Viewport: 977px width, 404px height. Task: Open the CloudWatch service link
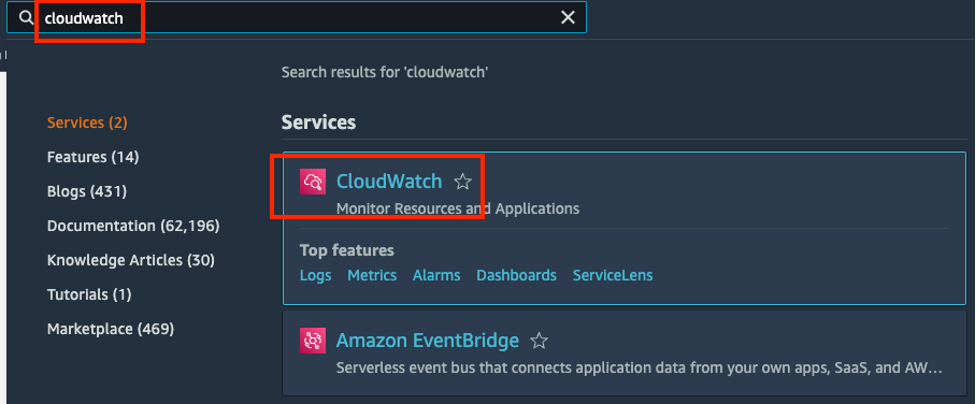(x=389, y=181)
